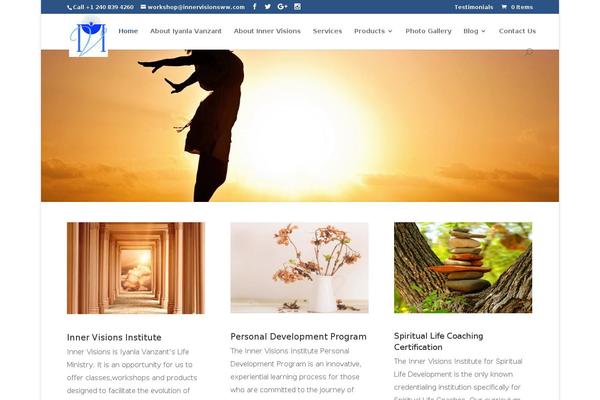Expand the Blog dropdown arrow
Image resolution: width=600 pixels, height=400 pixels.
pos(483,31)
